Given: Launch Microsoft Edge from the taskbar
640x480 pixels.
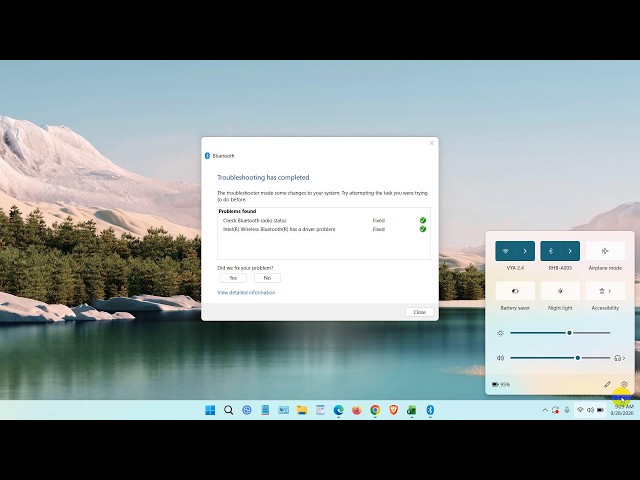Looking at the screenshot, I should pos(338,410).
